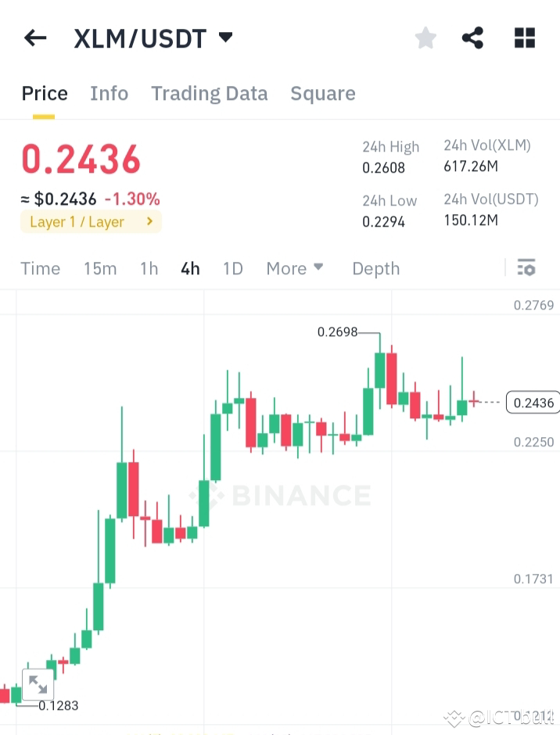Screen dimensions: 560x735
Task: Star the XLM/USDT pair as favorite
Action: click(425, 37)
